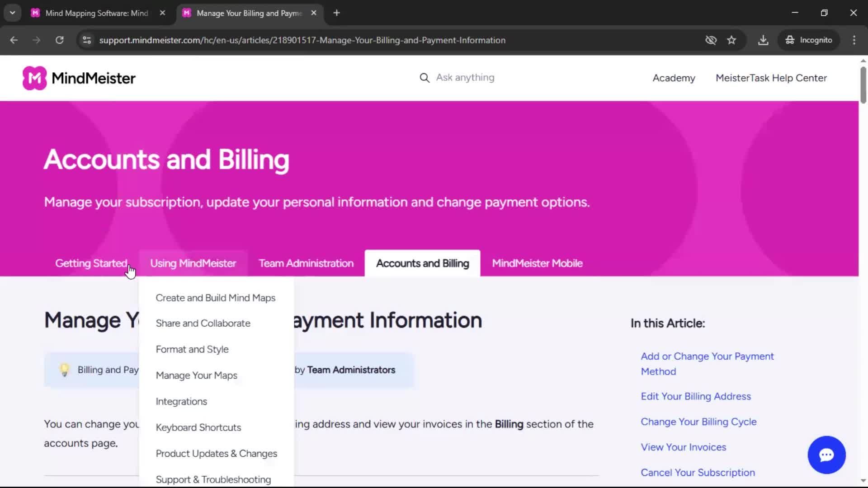Click the search magnifier icon
The image size is (868, 488).
point(424,78)
